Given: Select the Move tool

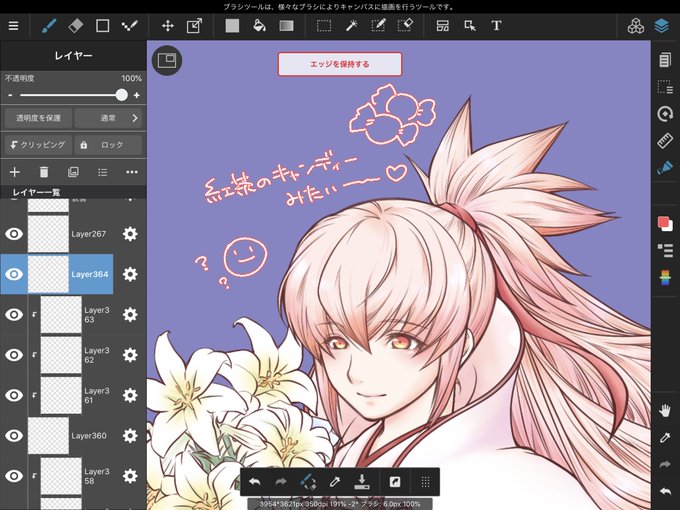Looking at the screenshot, I should pos(167,26).
